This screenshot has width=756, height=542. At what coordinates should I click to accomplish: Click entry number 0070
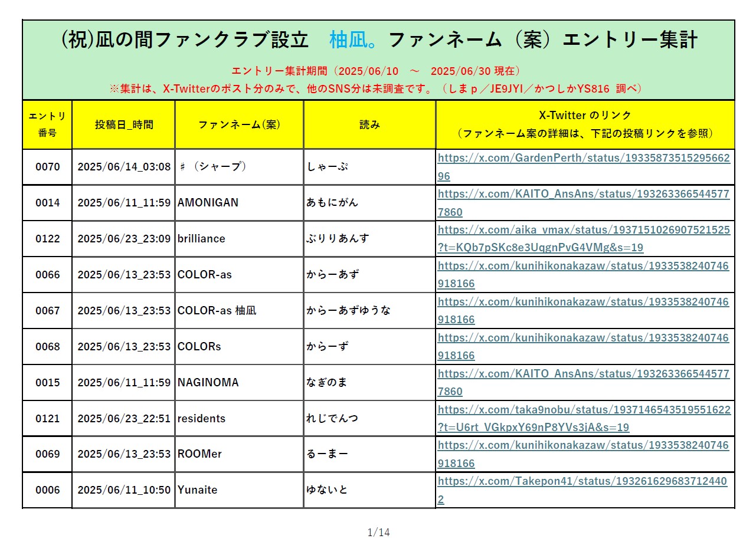point(48,167)
